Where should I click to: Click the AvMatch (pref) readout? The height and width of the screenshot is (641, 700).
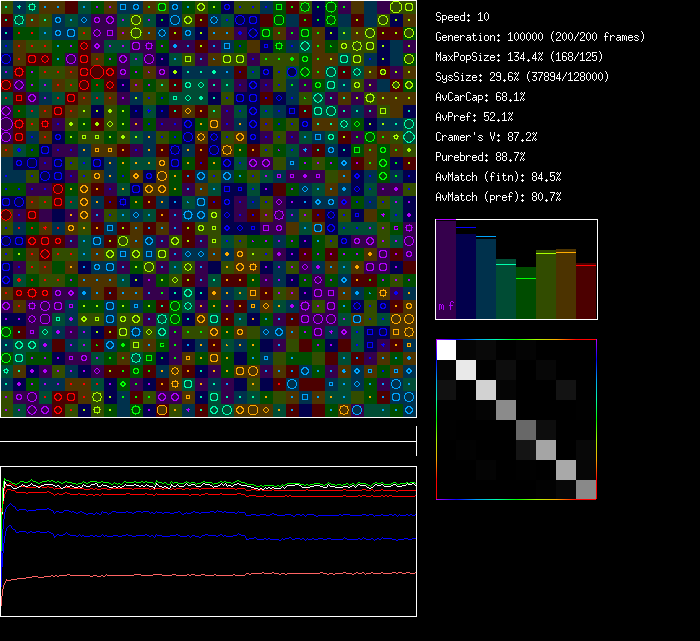tap(498, 197)
